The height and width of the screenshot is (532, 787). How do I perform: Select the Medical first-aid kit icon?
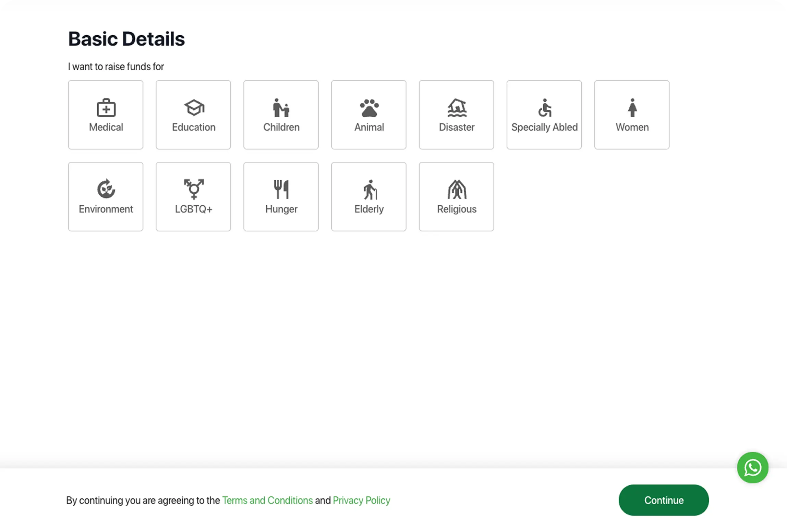[x=106, y=108]
